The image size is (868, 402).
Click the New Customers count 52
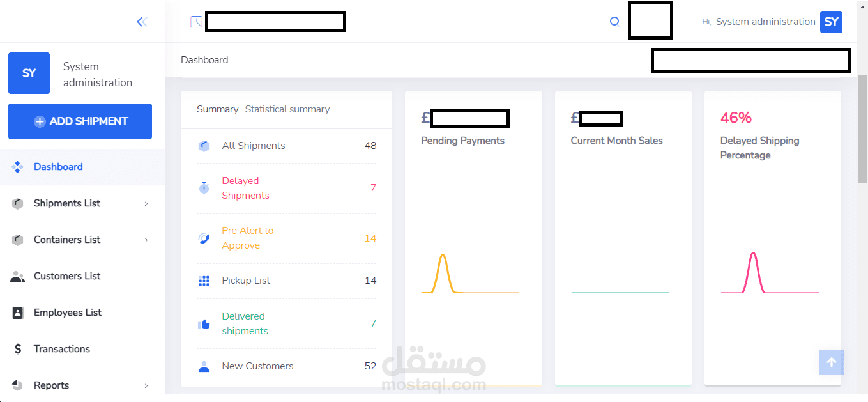[370, 366]
